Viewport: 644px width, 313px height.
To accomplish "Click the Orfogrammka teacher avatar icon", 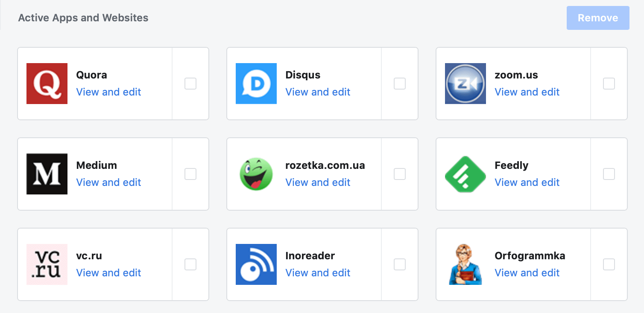I will coord(465,264).
